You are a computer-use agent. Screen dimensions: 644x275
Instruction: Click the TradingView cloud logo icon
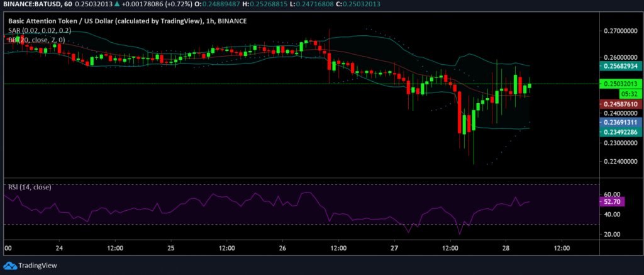click(11, 266)
